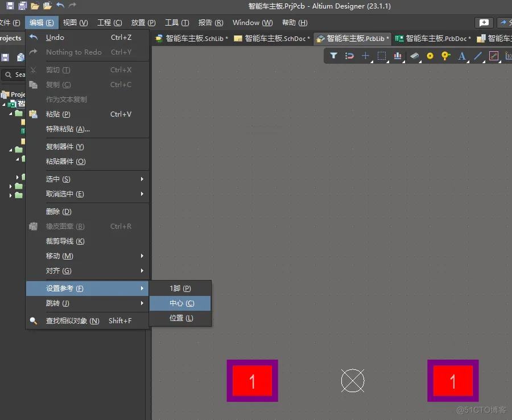Expand the 取消选中 (E) submenu

click(88, 194)
